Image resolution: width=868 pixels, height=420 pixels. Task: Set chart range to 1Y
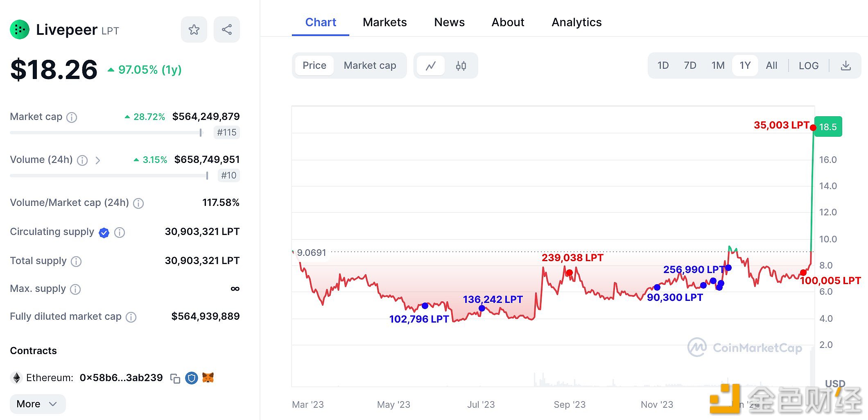click(745, 65)
